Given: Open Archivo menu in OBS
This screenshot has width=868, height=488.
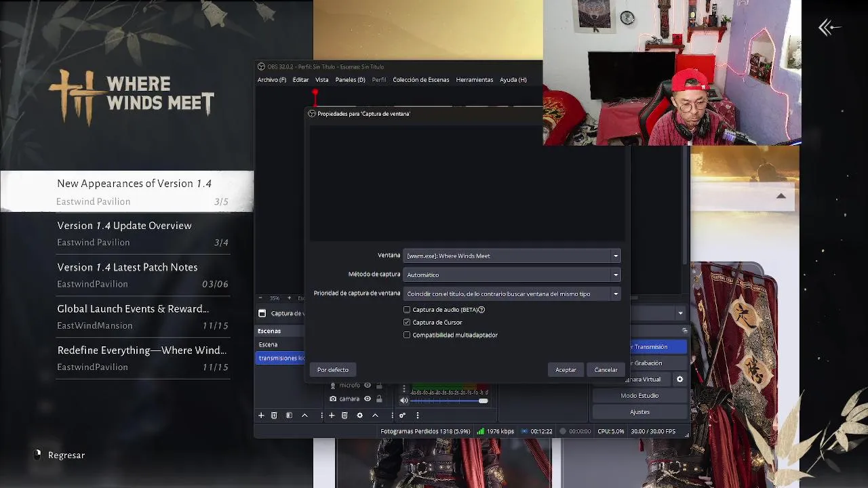Looking at the screenshot, I should pyautogui.click(x=272, y=80).
